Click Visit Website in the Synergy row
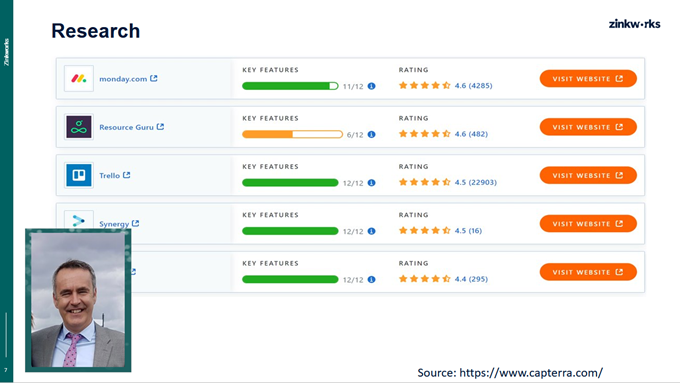The image size is (680, 383). [588, 224]
